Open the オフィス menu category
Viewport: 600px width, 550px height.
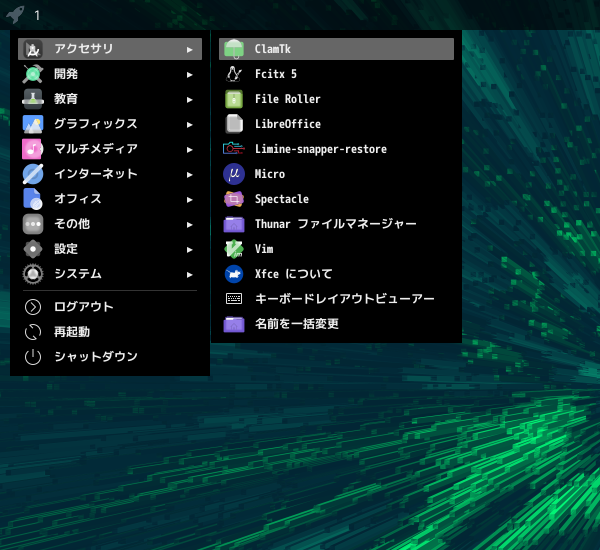click(x=110, y=199)
